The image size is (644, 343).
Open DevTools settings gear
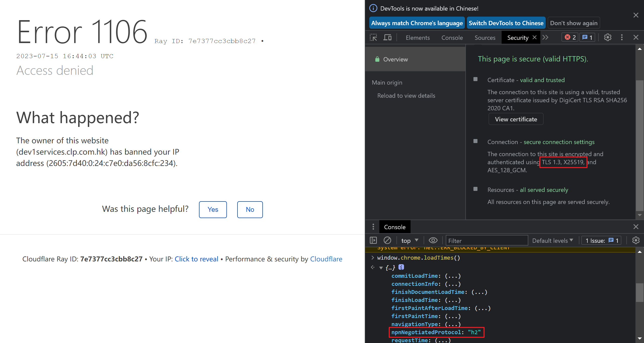click(608, 37)
